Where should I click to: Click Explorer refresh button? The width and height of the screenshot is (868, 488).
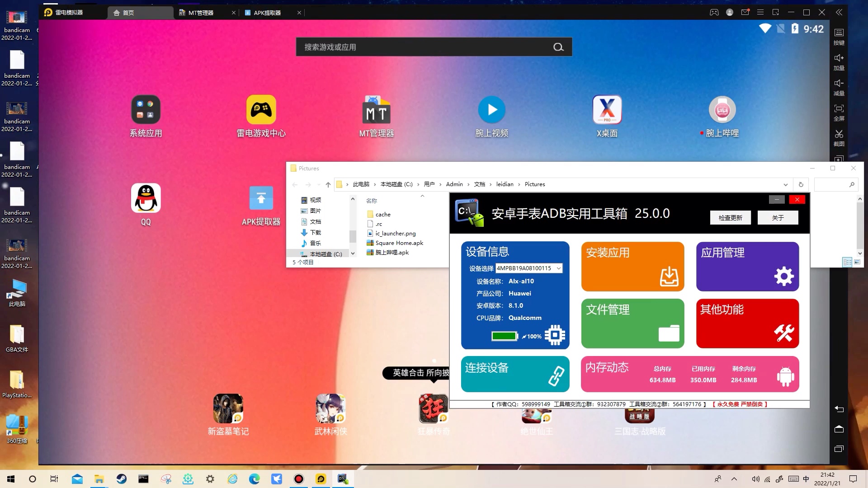click(801, 184)
